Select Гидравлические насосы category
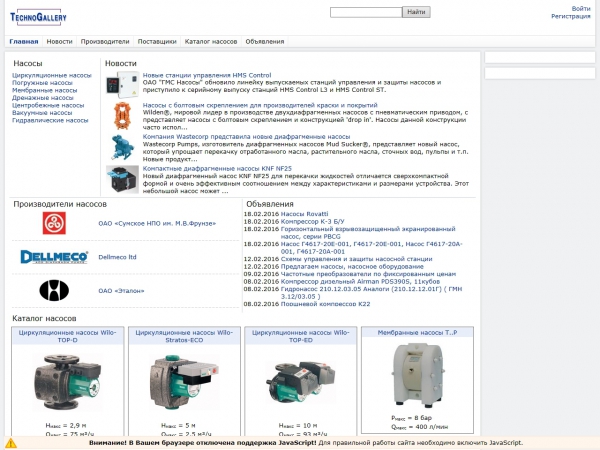The width and height of the screenshot is (600, 450). point(50,120)
